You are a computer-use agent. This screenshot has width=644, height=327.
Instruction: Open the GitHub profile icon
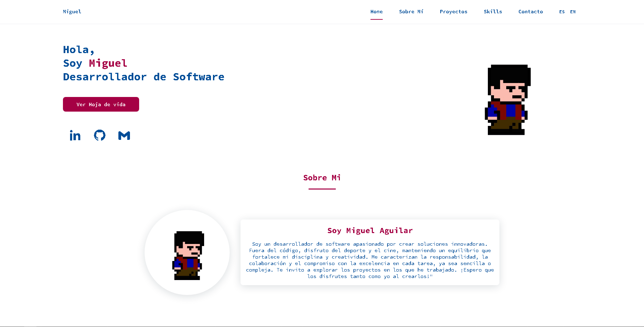(x=100, y=135)
